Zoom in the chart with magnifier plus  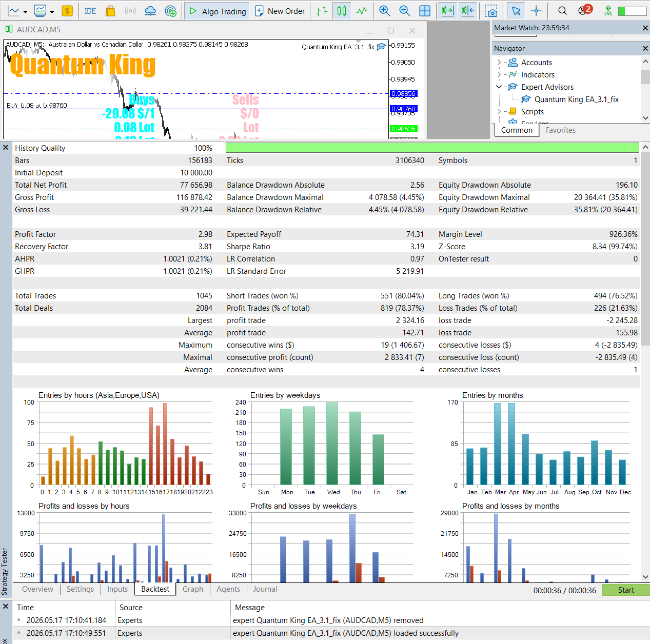pyautogui.click(x=384, y=11)
